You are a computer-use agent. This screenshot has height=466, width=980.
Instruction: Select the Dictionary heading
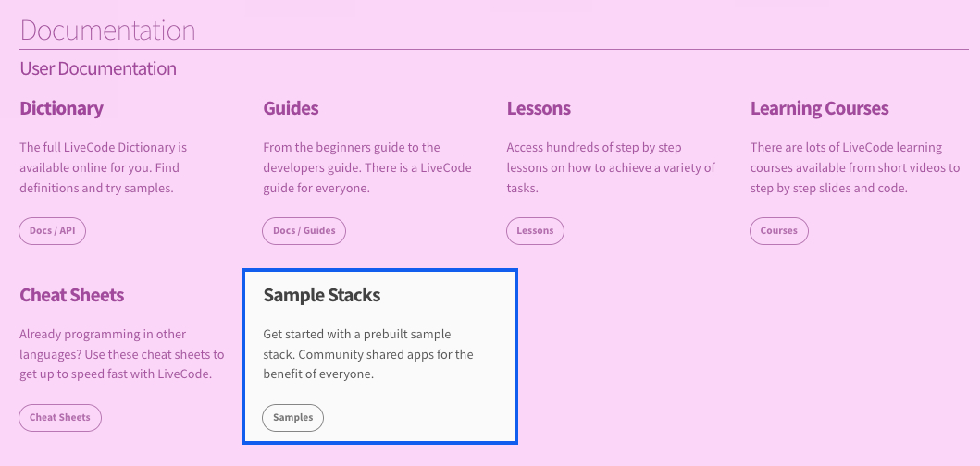61,108
